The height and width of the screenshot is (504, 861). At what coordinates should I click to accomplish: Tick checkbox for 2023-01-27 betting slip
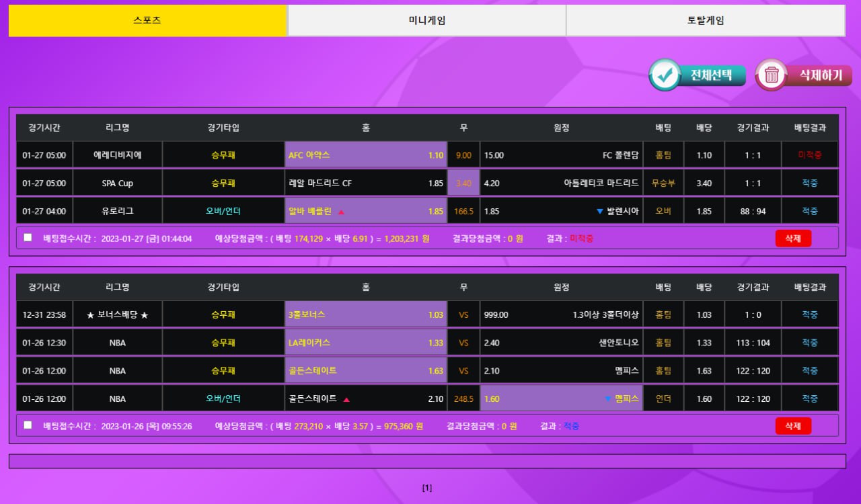click(28, 237)
